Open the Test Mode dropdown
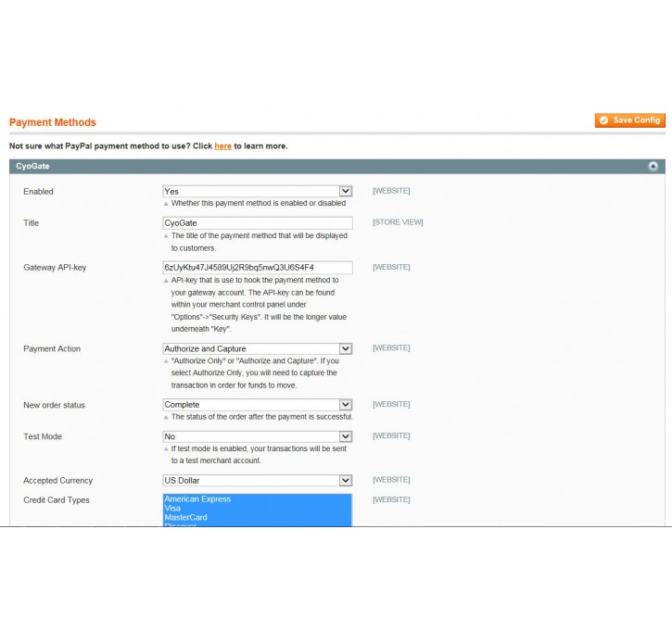 point(257,436)
